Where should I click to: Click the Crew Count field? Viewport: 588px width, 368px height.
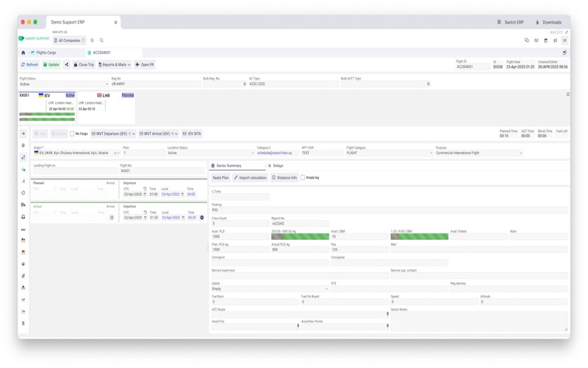coord(240,224)
